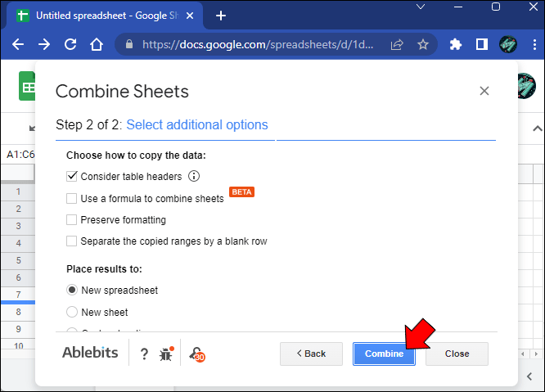Open a new browser tab
Viewport: 545px width, 392px height.
tap(221, 16)
